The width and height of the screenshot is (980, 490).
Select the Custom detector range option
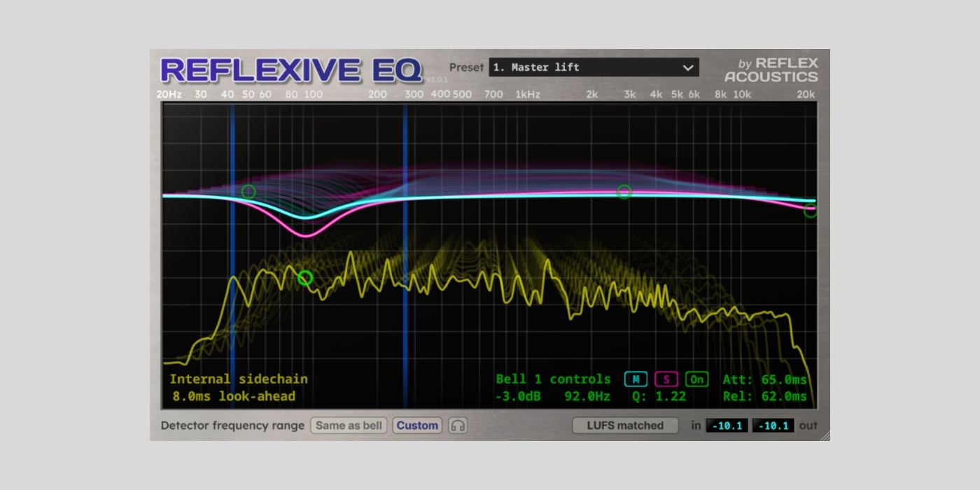point(417,426)
